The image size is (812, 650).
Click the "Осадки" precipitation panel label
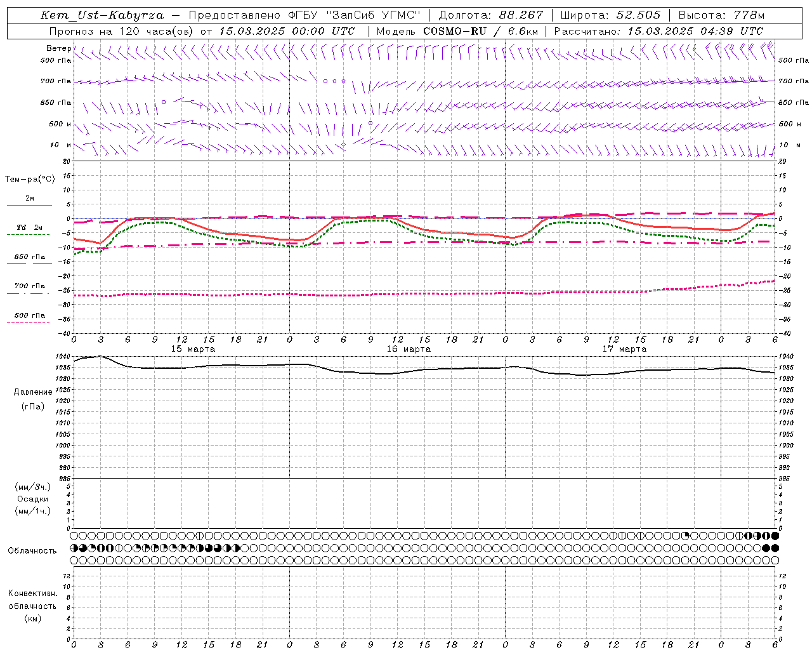[x=33, y=499]
